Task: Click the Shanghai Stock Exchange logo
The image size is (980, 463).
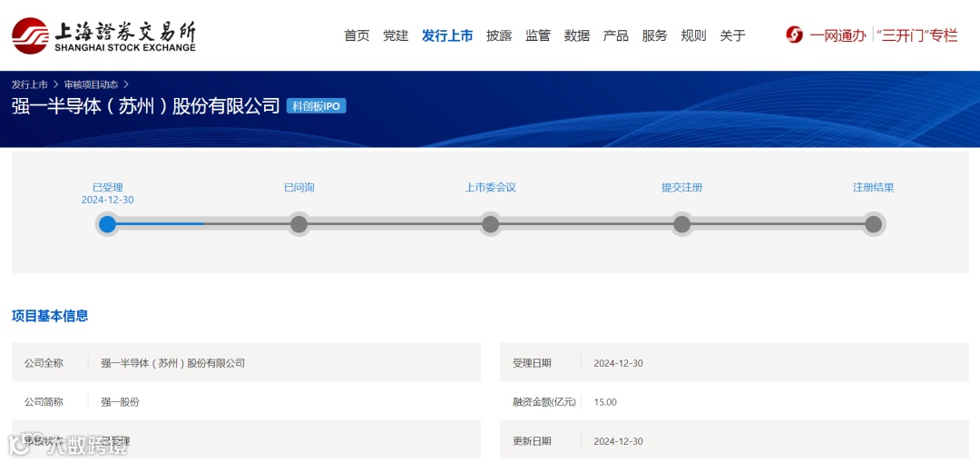Action: pos(103,35)
